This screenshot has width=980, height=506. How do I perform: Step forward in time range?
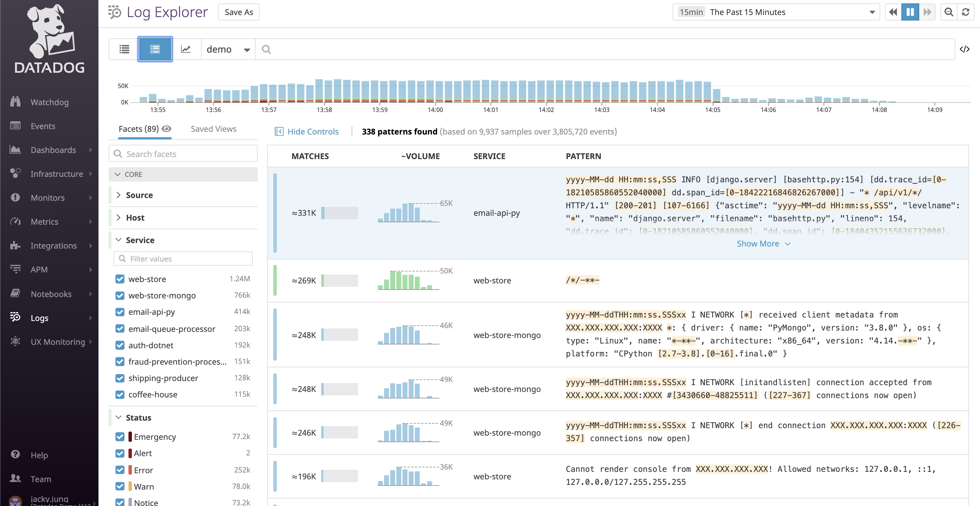point(927,12)
